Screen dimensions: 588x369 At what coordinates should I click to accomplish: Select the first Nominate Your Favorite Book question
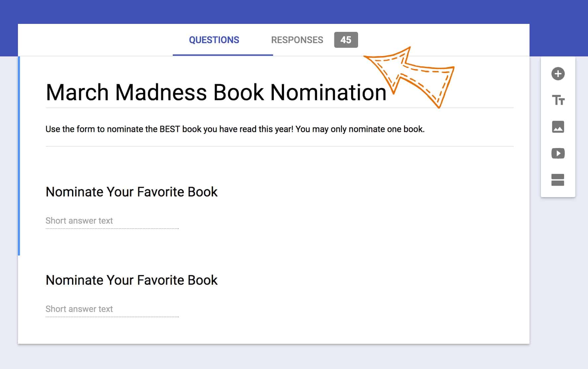tap(132, 192)
